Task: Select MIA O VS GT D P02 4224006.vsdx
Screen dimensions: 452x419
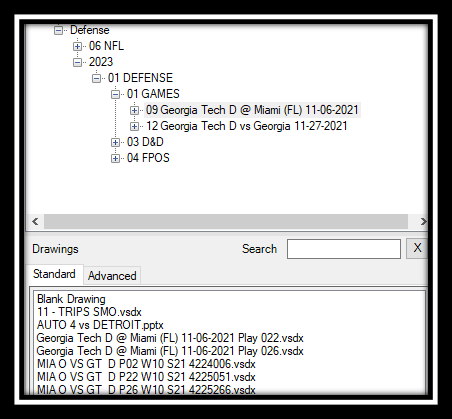Action: point(146,364)
